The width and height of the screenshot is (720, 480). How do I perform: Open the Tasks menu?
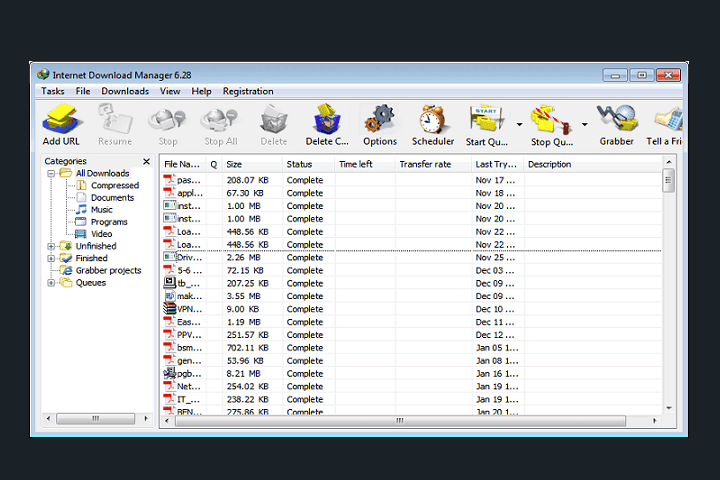(52, 91)
